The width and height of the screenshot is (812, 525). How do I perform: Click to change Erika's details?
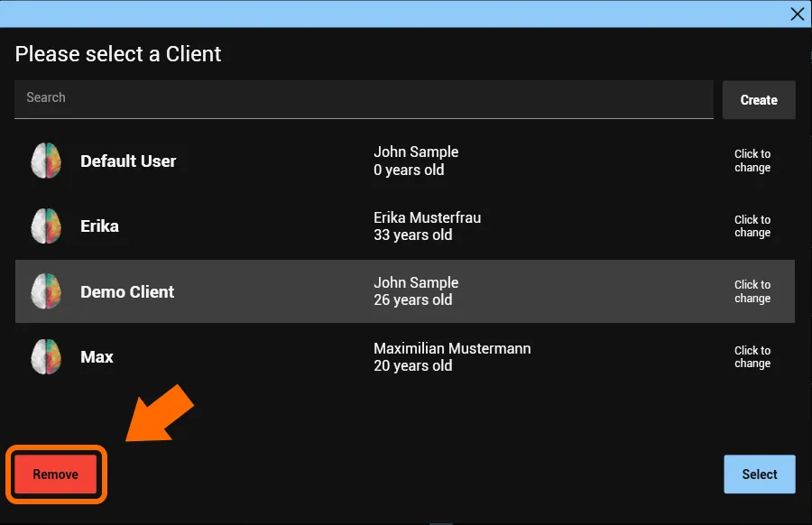[x=752, y=226]
